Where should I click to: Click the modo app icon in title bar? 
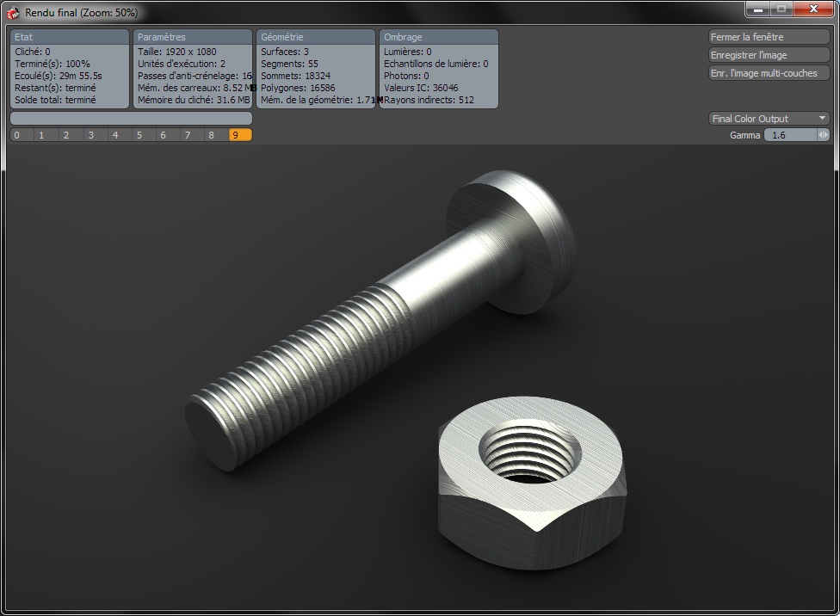click(x=13, y=12)
